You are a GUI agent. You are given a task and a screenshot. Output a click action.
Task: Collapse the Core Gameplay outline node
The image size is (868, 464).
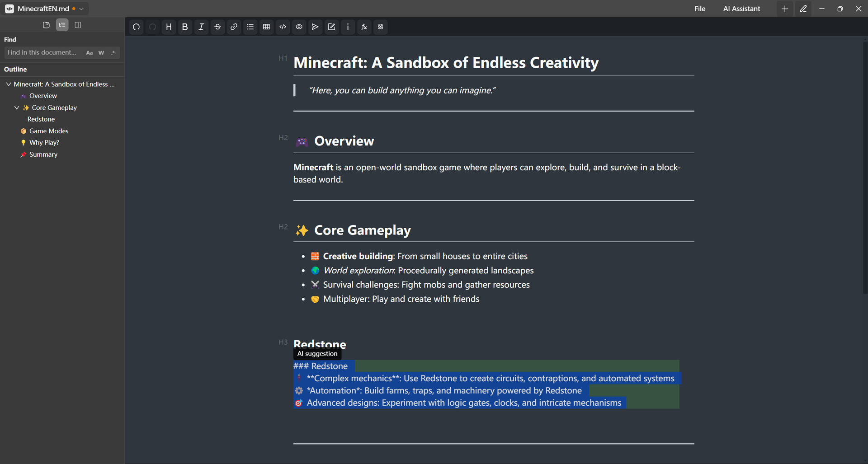(17, 108)
